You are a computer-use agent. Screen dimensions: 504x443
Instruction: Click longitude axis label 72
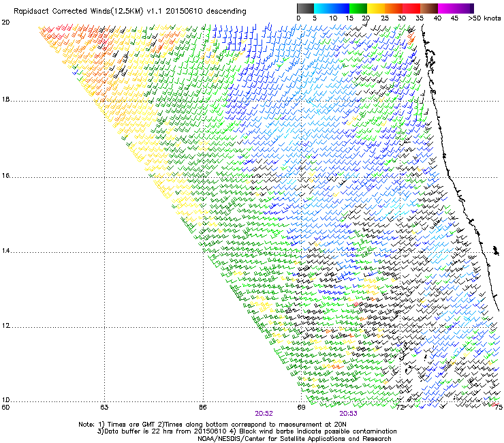[x=400, y=408]
